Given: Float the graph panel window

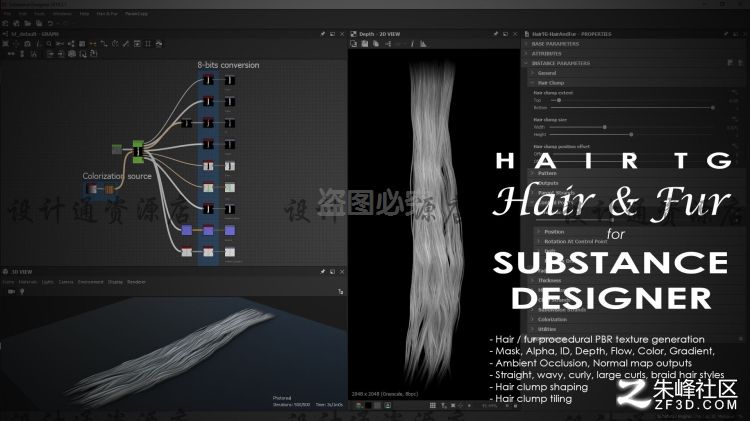Looking at the screenshot, I should (332, 34).
